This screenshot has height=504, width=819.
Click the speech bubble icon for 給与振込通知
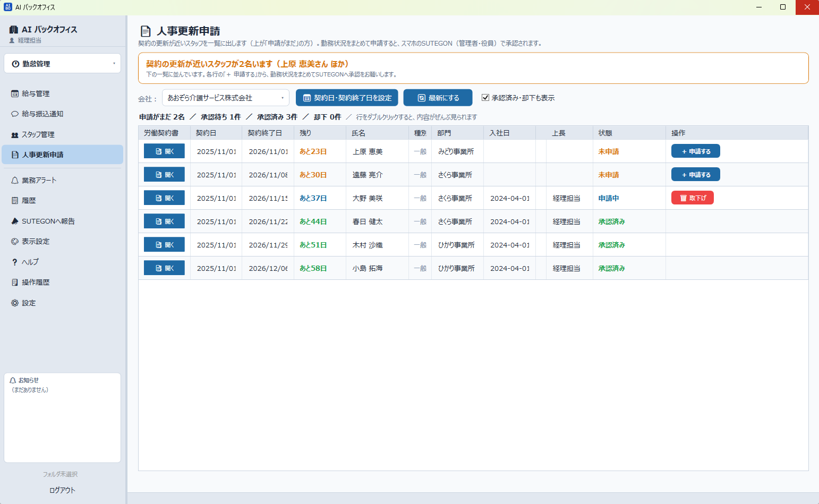point(15,114)
